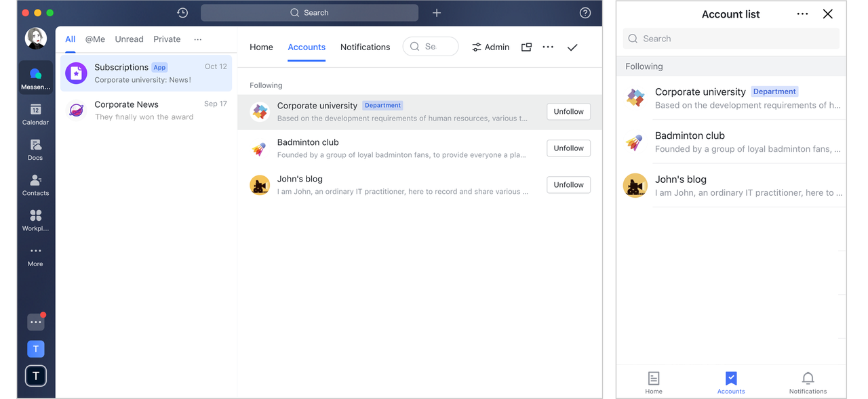Expand the chat filter ellipsis menu
The width and height of the screenshot is (868, 399).
point(198,39)
